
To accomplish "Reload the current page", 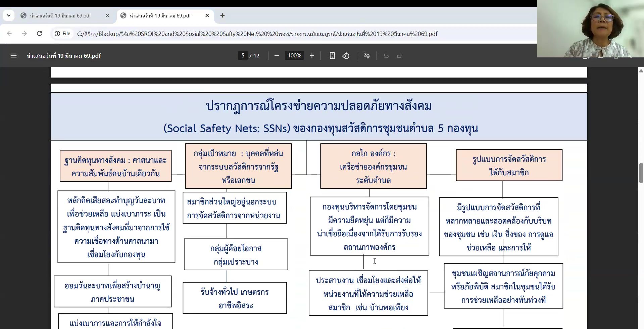I will tap(40, 34).
